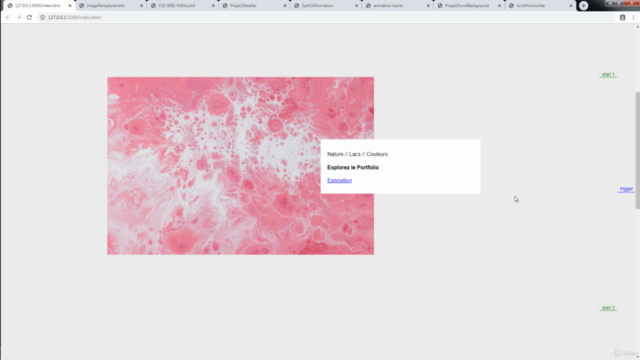The height and width of the screenshot is (360, 640).
Task: Click the blue 'trigger' marker
Action: (626, 189)
